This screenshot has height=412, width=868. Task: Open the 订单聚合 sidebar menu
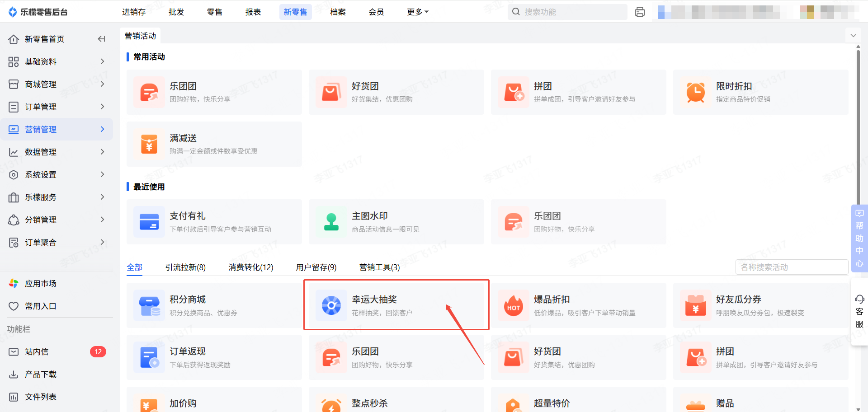57,242
